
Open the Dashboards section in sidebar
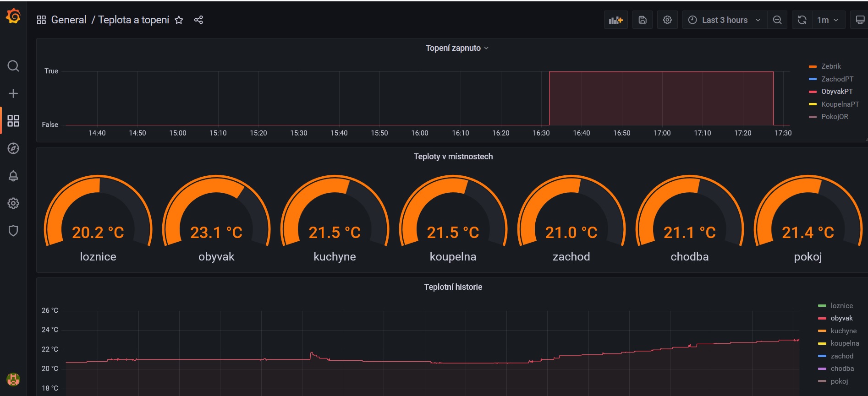tap(13, 121)
